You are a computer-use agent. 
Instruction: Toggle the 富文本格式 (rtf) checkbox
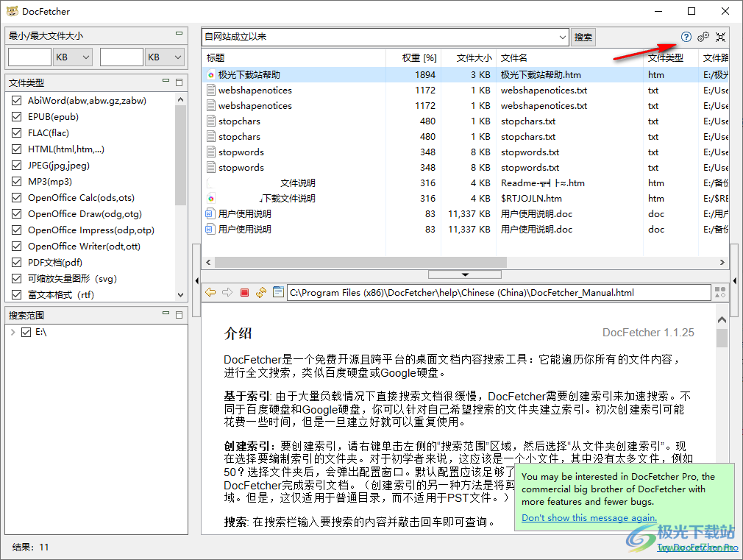[x=17, y=294]
